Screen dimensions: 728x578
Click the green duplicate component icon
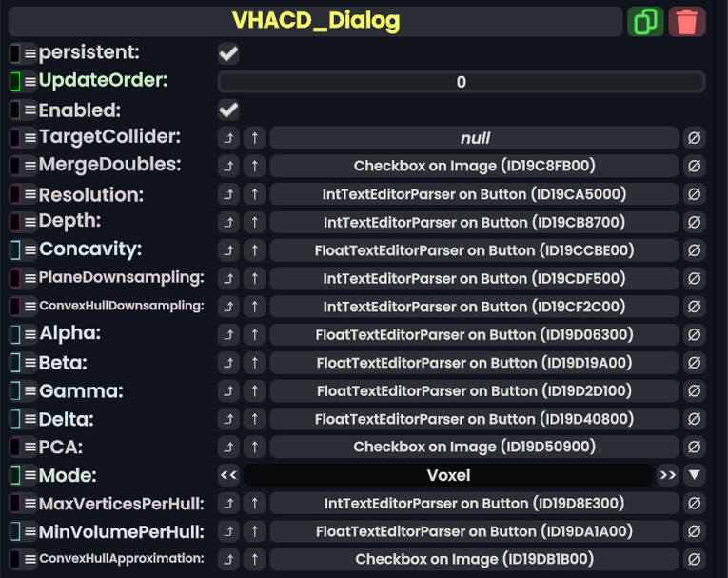click(645, 21)
